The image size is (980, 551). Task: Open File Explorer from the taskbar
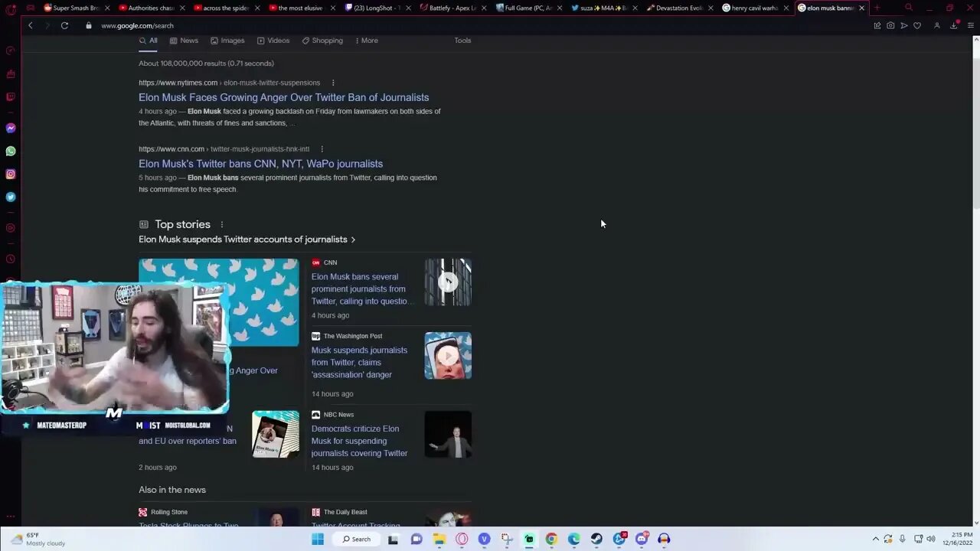[439, 539]
